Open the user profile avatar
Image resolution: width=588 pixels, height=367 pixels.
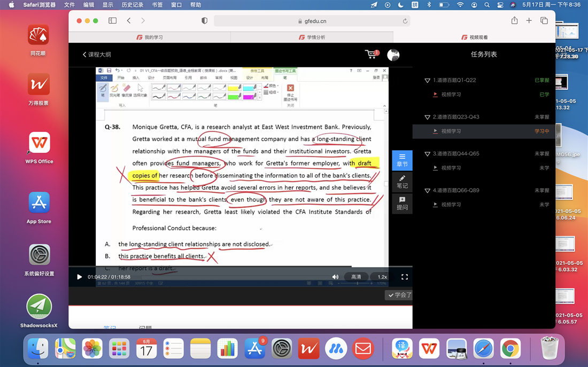[x=393, y=54]
